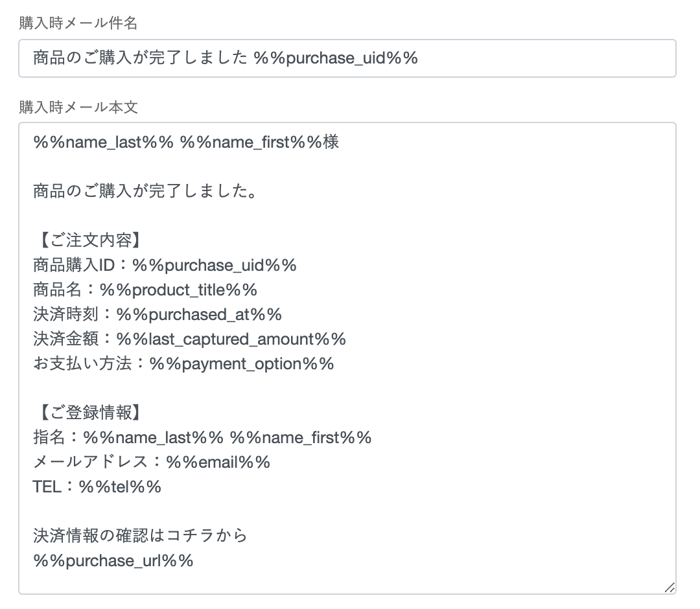The image size is (700, 609).
Task: Click the blank line below %%purchase_url%%
Action: tap(259, 582)
